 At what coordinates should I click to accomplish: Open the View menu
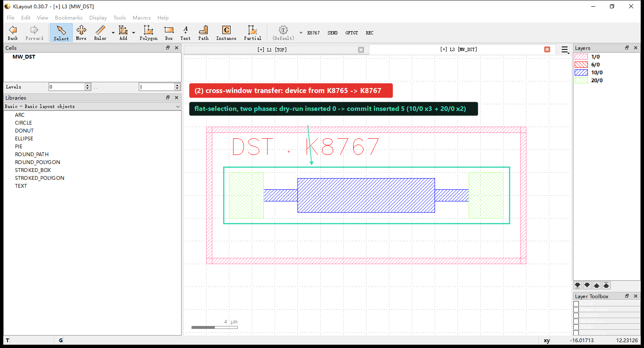click(x=42, y=18)
